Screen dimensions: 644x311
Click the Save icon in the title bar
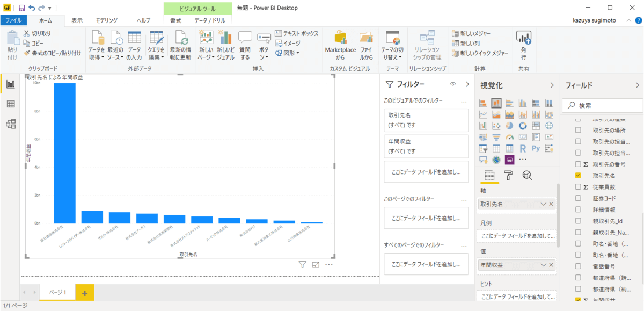point(21,8)
